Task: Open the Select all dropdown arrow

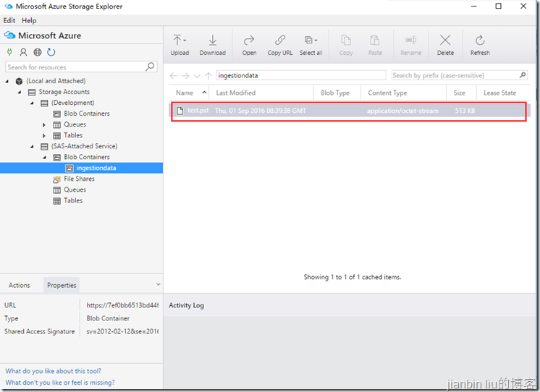Action: click(x=316, y=41)
